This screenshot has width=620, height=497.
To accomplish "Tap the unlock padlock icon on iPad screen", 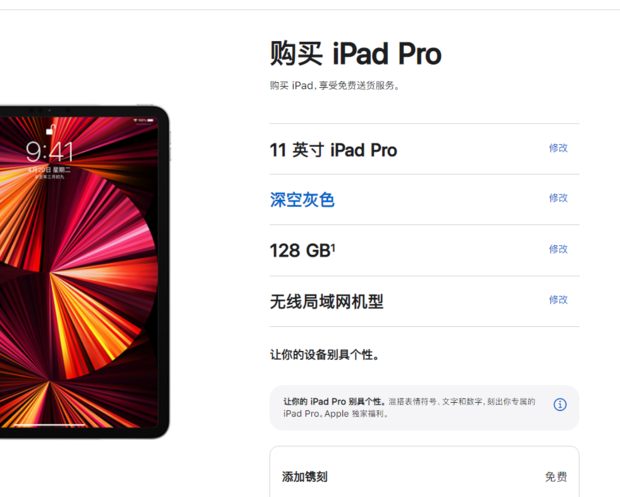I will coord(50,129).
